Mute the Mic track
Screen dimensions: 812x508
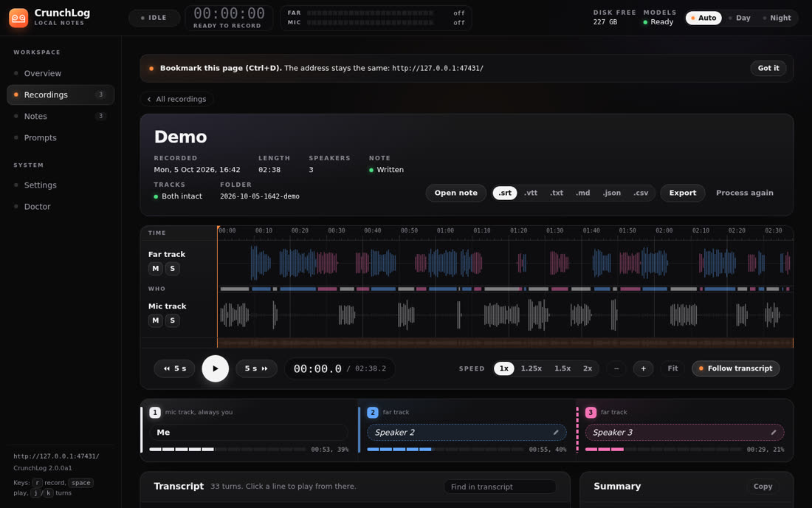[x=155, y=320]
